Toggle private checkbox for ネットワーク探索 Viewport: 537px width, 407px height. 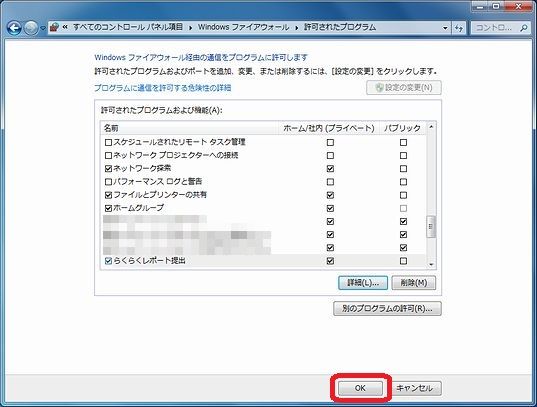(x=330, y=169)
